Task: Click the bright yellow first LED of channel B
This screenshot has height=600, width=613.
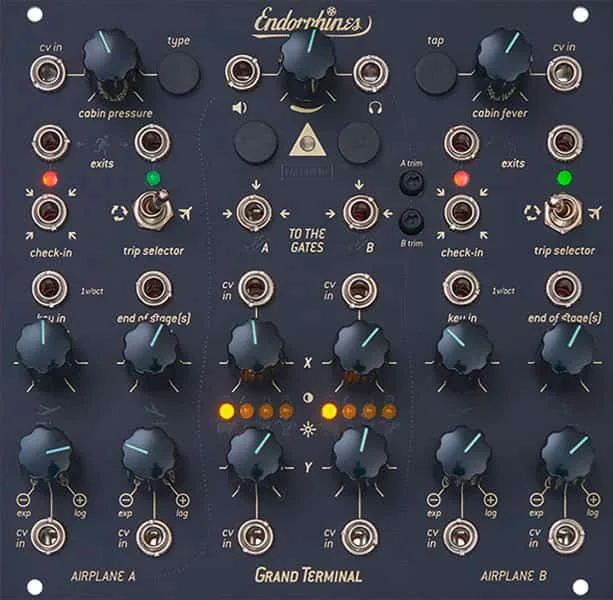Action: pos(329,412)
